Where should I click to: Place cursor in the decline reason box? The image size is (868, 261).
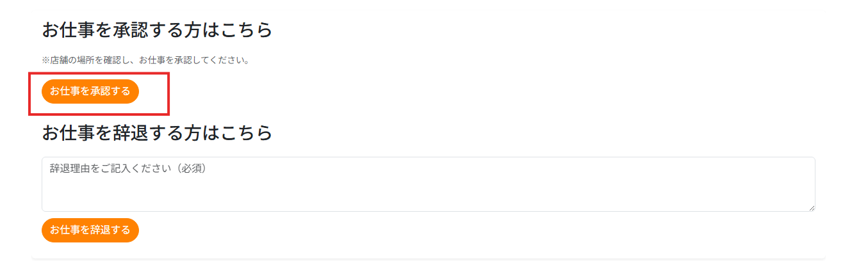428,184
